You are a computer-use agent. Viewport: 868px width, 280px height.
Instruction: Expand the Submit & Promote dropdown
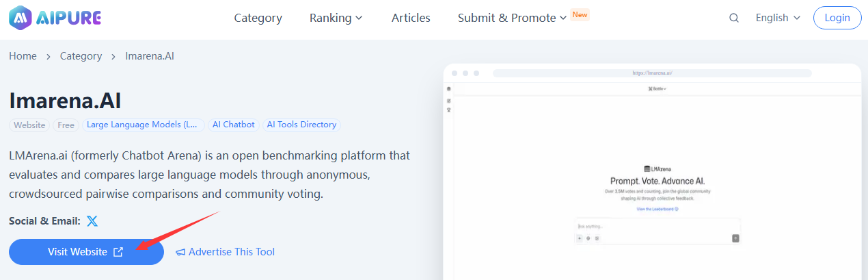(x=512, y=18)
